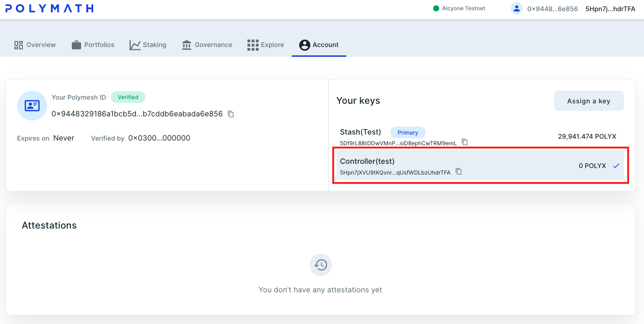Click the Polymath logo
The height and width of the screenshot is (324, 644).
[x=50, y=8]
